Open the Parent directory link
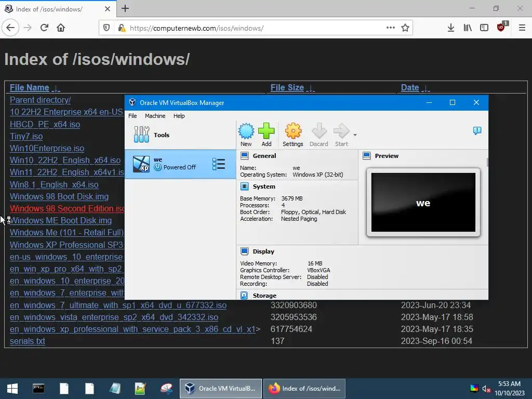This screenshot has width=532, height=399. (40, 100)
